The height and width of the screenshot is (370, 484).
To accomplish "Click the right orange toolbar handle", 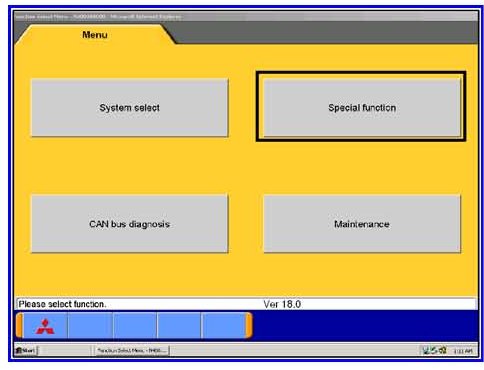I will coord(249,326).
